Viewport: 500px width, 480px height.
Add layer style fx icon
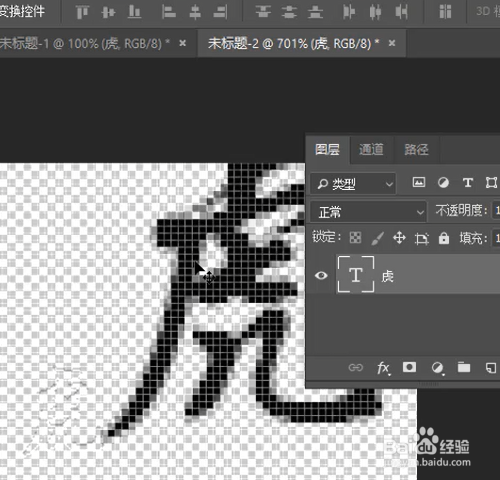click(383, 368)
